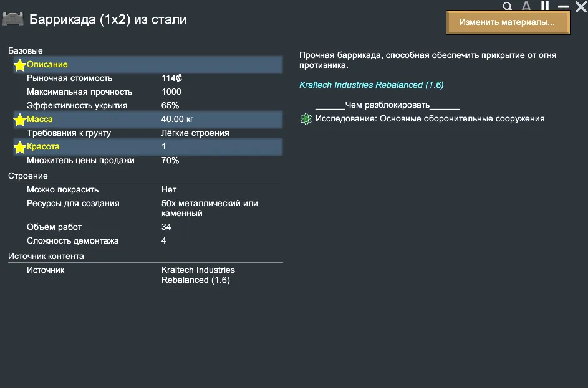Click the green research atom icon

[x=306, y=119]
